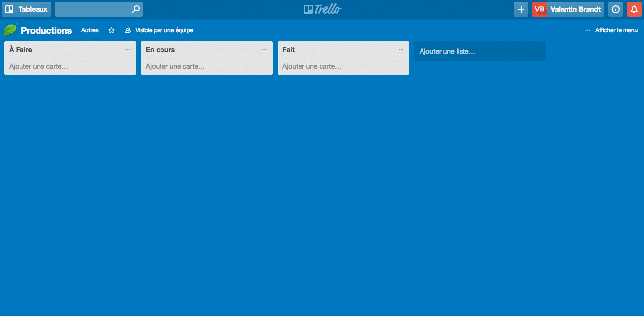Click the 'En cours' list title
The image size is (644, 316).
[160, 50]
